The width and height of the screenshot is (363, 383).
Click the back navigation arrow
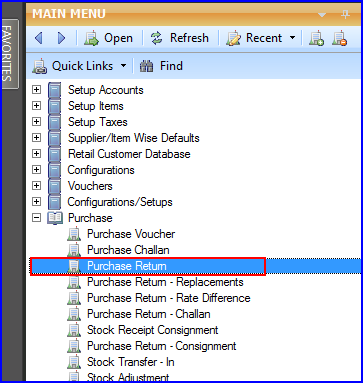tap(39, 38)
